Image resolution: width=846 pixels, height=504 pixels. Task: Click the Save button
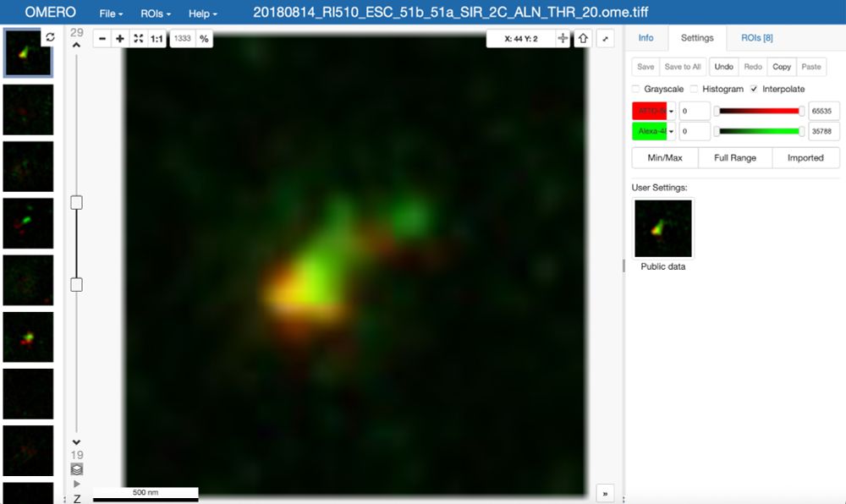coord(645,67)
